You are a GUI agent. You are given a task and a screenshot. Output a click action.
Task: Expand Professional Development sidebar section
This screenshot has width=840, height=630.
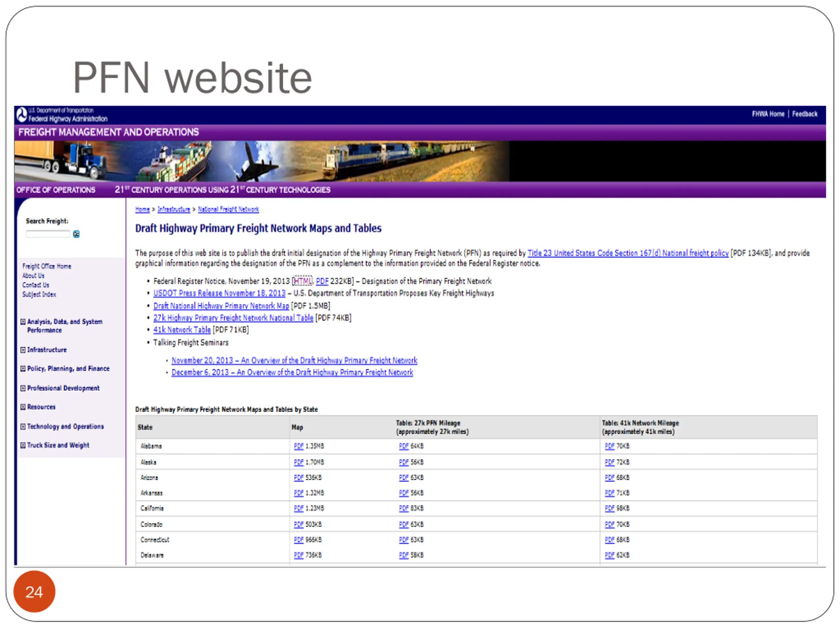click(x=23, y=388)
